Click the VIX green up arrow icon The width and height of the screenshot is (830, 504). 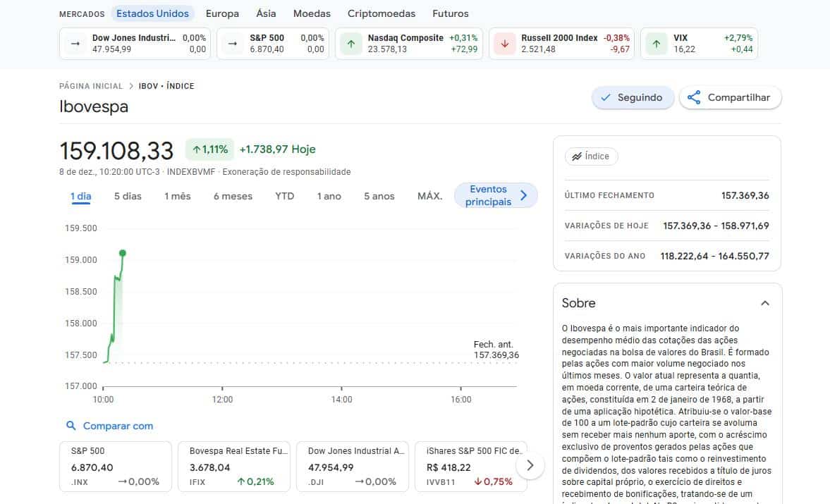657,44
